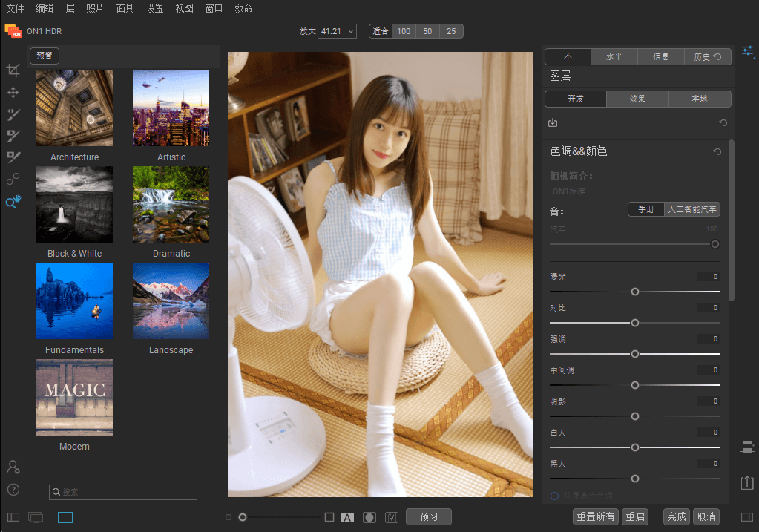The height and width of the screenshot is (532, 759).
Task: Click the ON1 HDR logo
Action: point(13,31)
